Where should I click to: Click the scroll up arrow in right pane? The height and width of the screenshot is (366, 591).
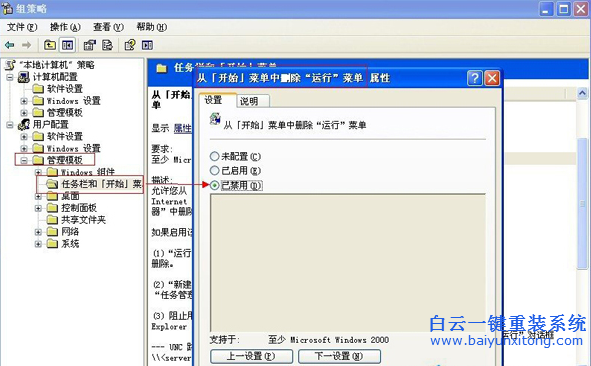(x=582, y=93)
